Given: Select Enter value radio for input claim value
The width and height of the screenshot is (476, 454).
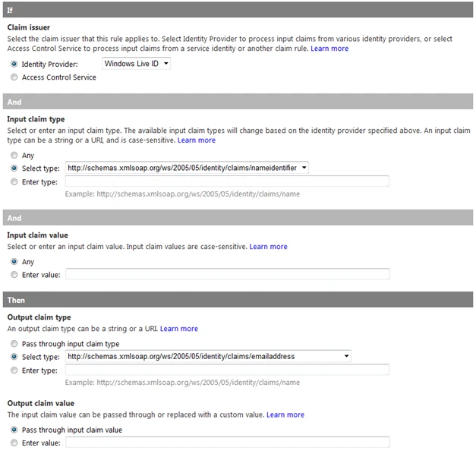Looking at the screenshot, I should pyautogui.click(x=14, y=275).
